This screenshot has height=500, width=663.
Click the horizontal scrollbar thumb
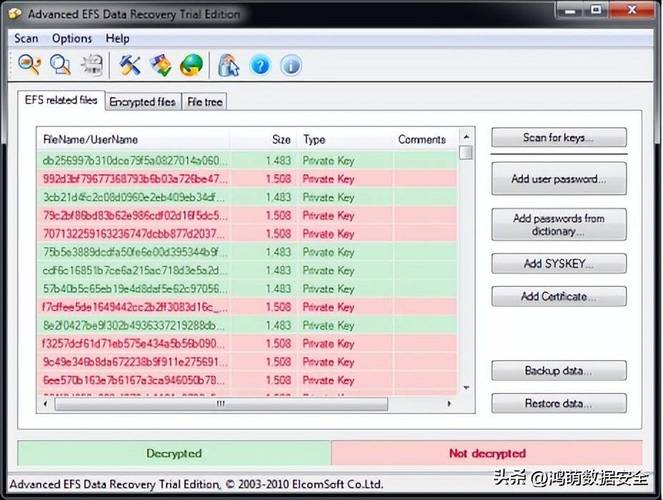tap(221, 404)
